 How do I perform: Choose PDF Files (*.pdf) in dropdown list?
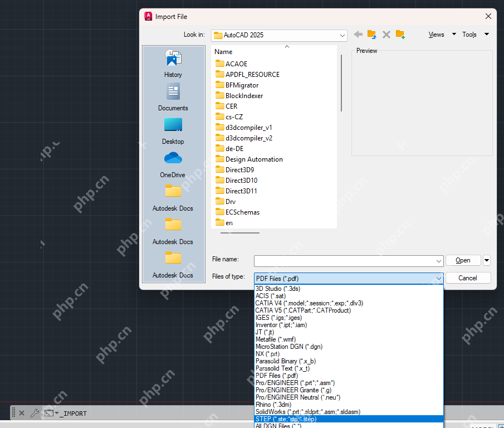tap(349, 376)
